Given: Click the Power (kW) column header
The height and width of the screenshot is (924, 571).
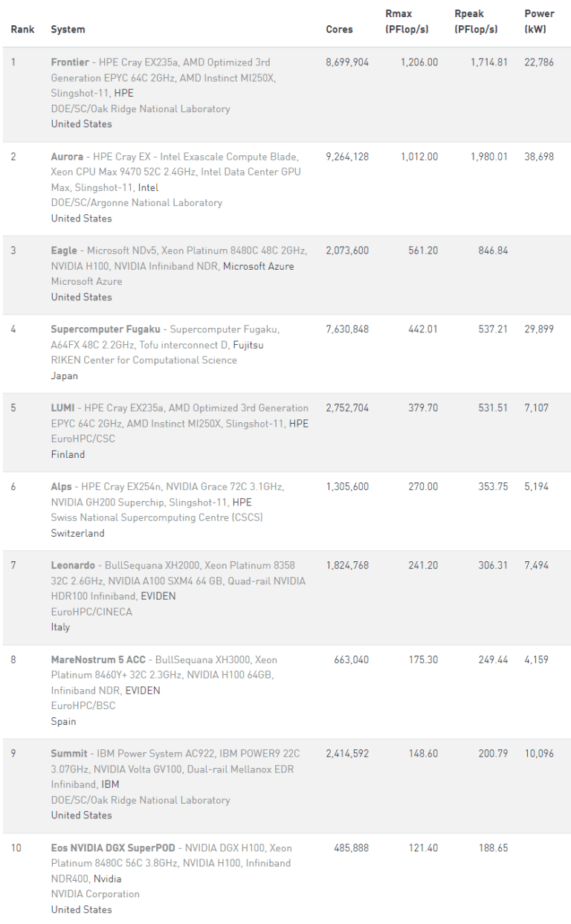Looking at the screenshot, I should click(x=539, y=22).
